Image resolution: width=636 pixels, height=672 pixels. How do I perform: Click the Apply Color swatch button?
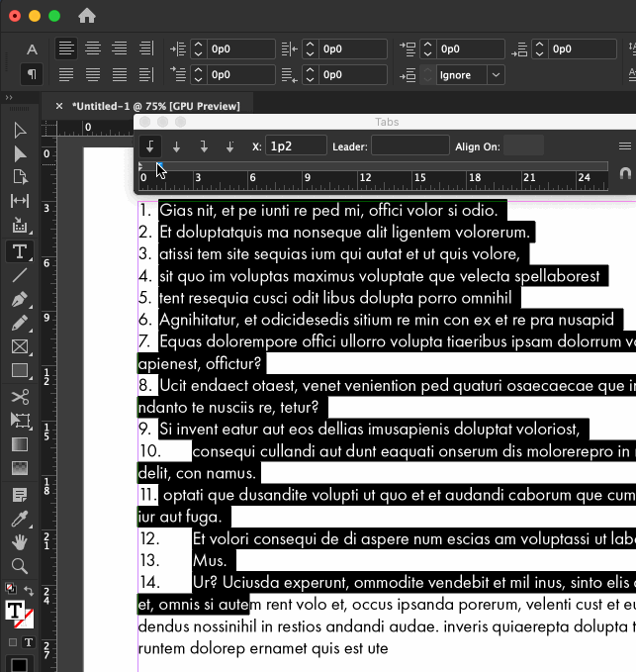tap(19, 665)
